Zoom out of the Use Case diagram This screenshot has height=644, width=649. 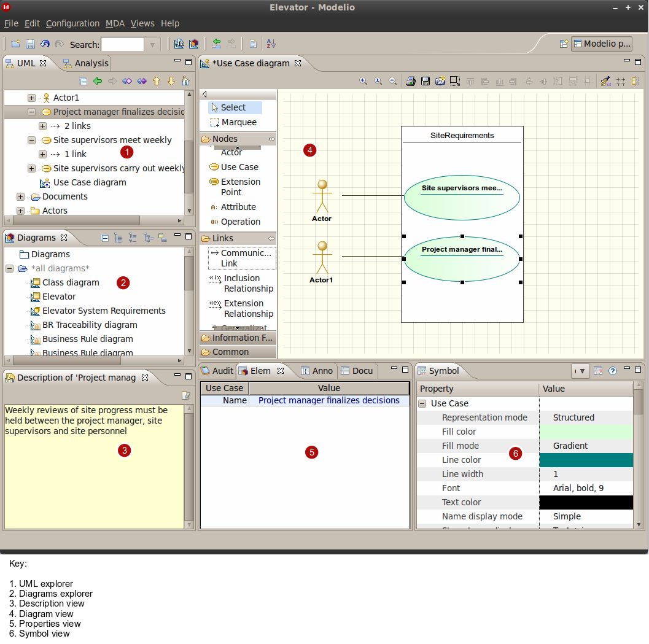(x=393, y=81)
